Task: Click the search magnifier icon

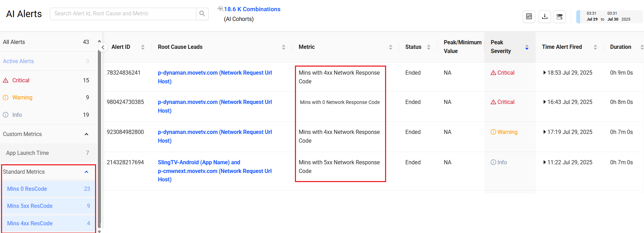Action: coord(202,14)
